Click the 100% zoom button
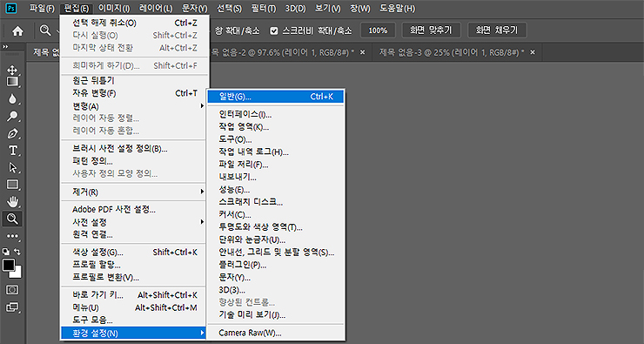The height and width of the screenshot is (344, 644). click(378, 30)
